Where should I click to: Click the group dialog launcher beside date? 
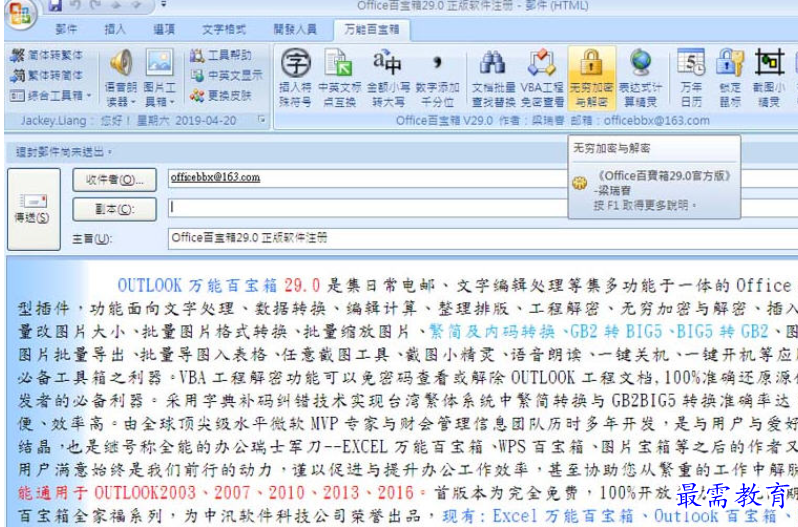tap(262, 120)
